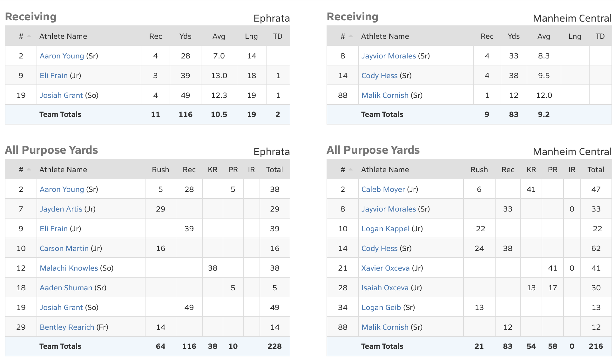Sort Manheim Receiving by Avg column header
The width and height of the screenshot is (615, 364).
coord(544,36)
